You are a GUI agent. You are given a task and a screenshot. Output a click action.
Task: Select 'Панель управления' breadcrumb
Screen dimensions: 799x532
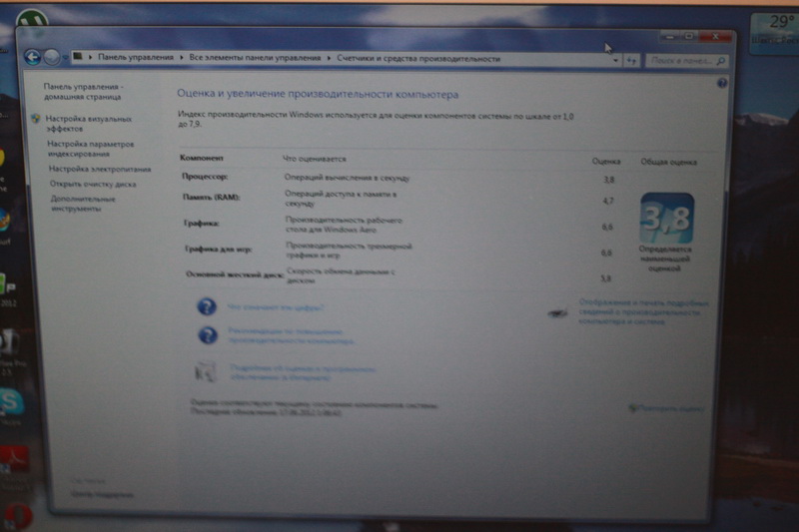coord(136,57)
